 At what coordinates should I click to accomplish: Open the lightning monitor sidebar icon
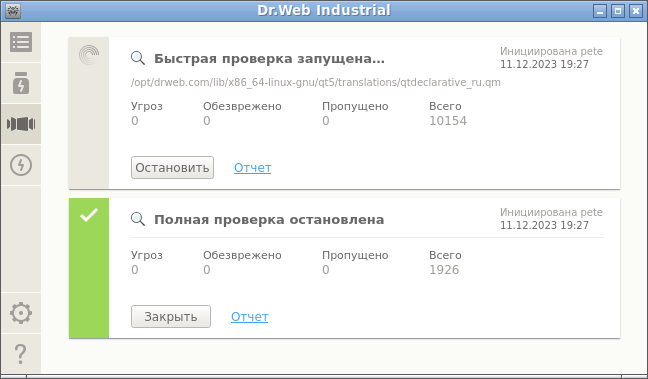pyautogui.click(x=21, y=165)
